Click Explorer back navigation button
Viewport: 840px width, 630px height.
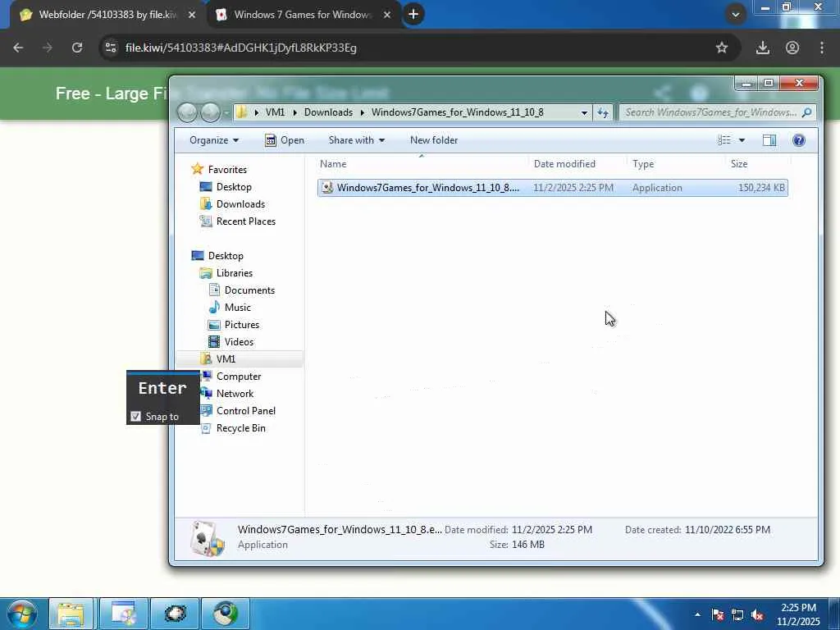point(187,112)
